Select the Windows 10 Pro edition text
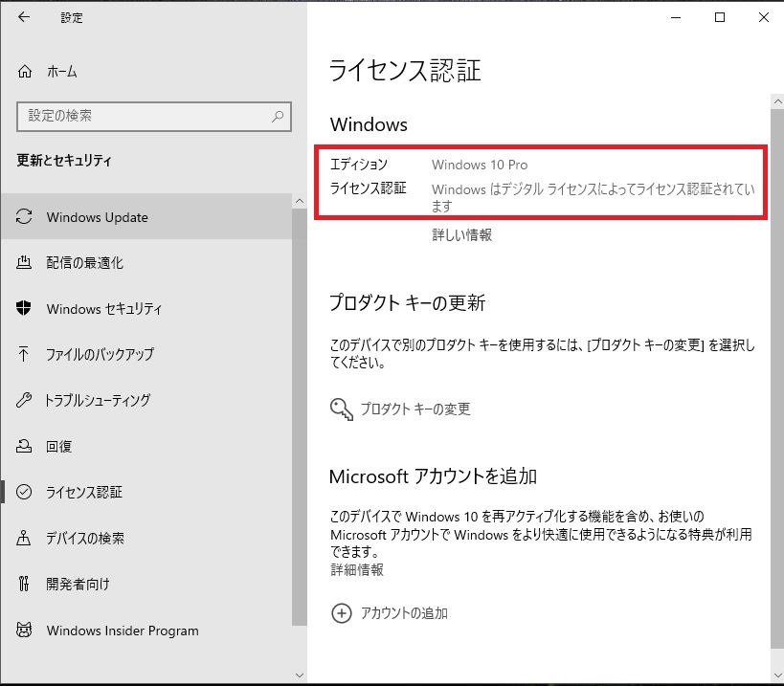The height and width of the screenshot is (686, 784). coord(480,165)
